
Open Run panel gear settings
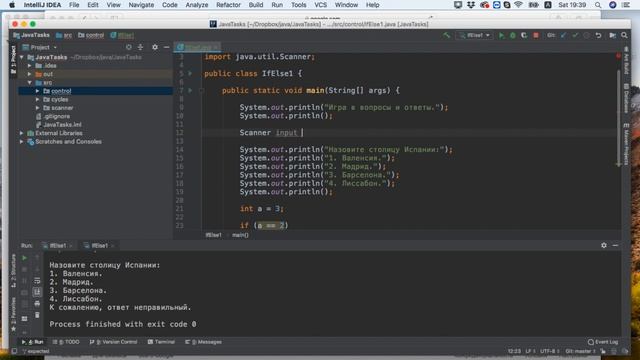[604, 245]
